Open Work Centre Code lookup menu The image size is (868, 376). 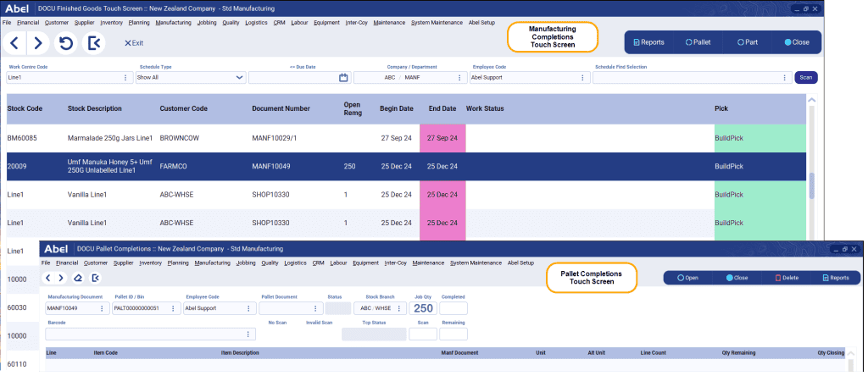(x=126, y=77)
